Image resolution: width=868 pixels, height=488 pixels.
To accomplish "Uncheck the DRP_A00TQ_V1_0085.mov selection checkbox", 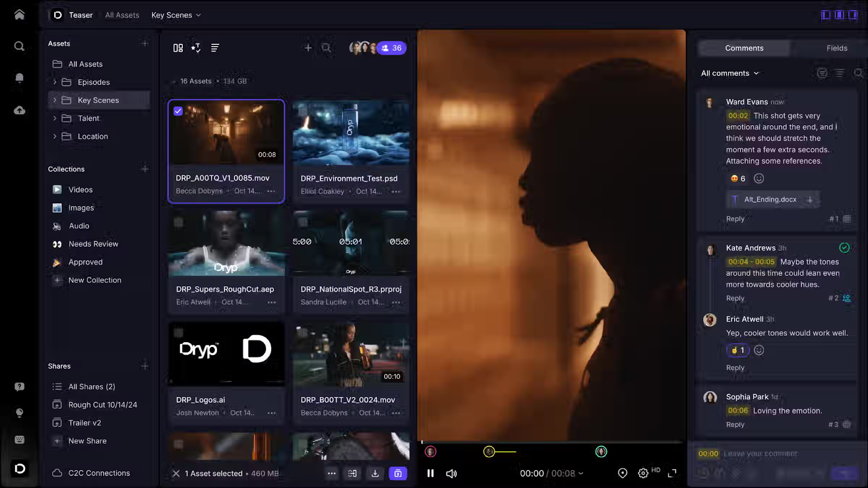I will pos(178,111).
